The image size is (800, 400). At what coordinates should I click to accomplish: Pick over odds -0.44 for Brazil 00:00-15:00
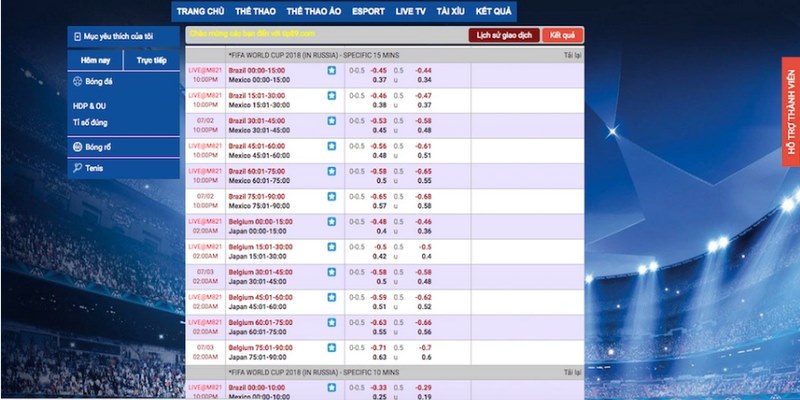(423, 70)
